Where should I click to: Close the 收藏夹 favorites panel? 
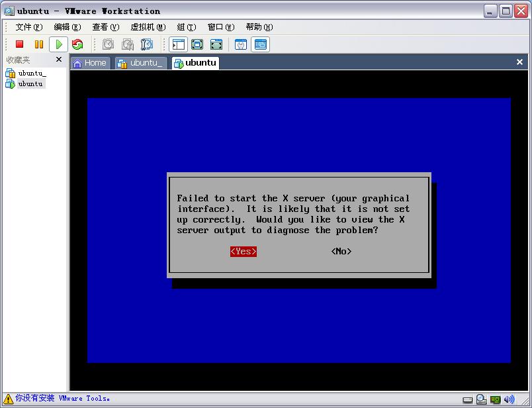pos(59,60)
